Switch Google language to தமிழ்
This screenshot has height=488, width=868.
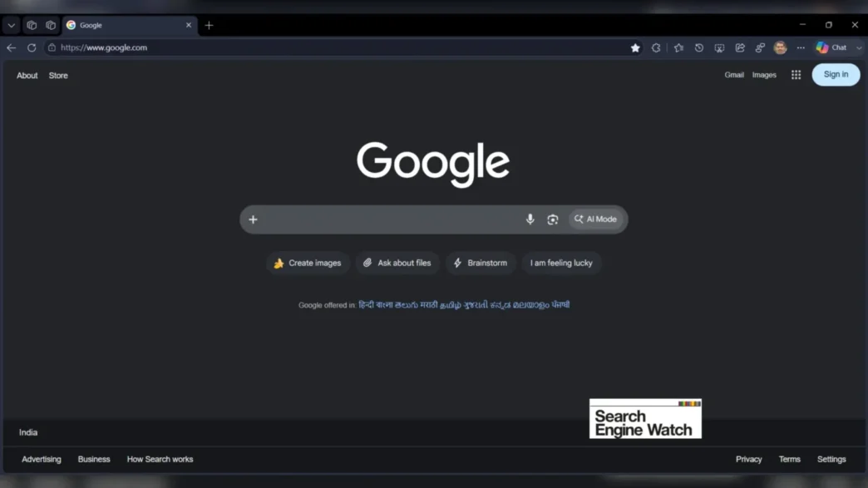(451, 305)
